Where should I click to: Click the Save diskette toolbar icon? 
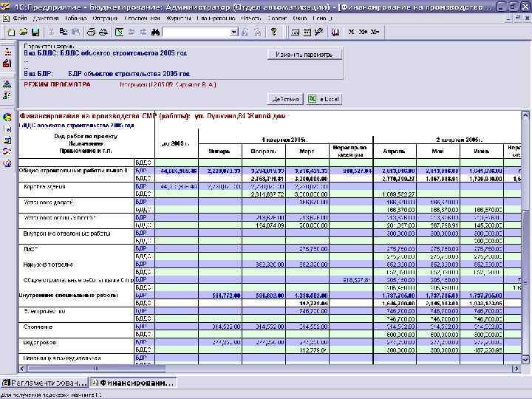(35, 33)
